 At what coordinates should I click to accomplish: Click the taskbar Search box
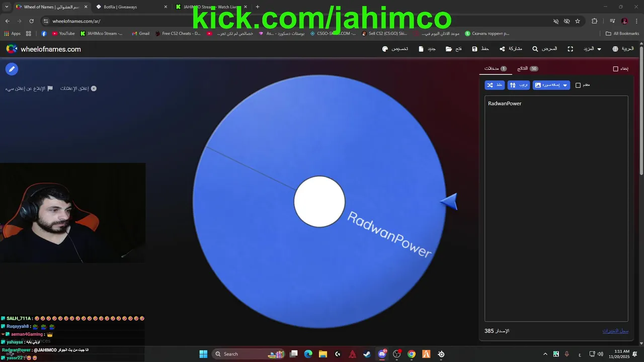tap(249, 354)
